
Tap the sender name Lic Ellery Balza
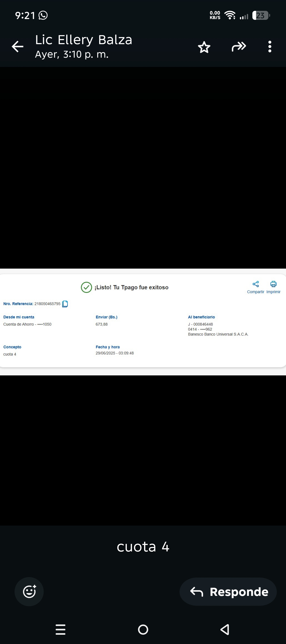pos(84,40)
